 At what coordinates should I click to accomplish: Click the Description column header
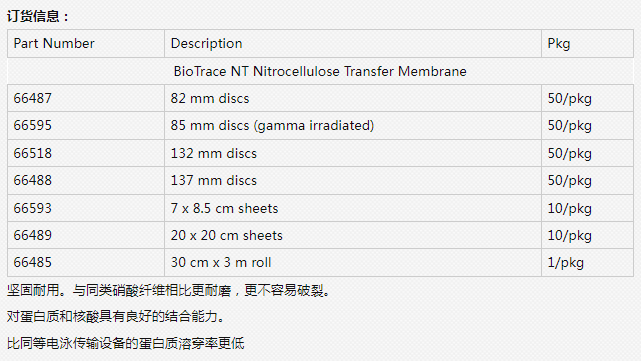pyautogui.click(x=353, y=43)
